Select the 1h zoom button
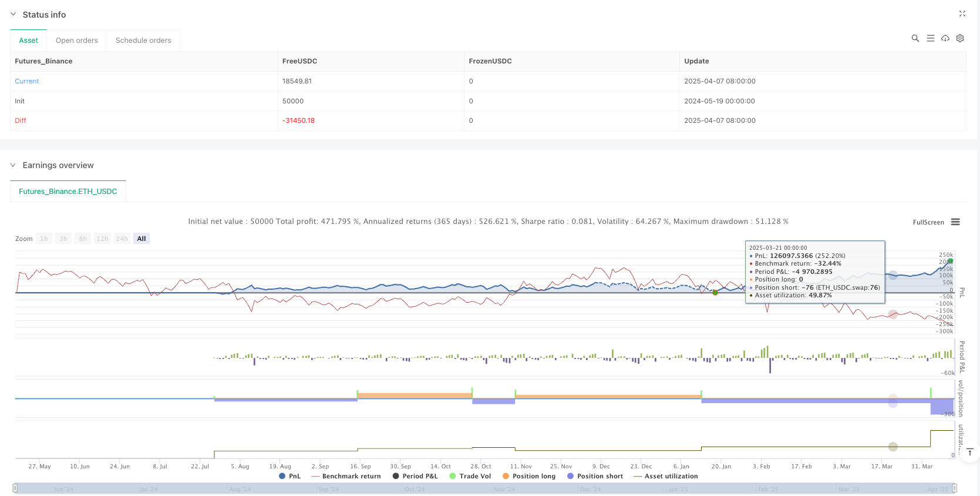The image size is (980, 496). coord(44,239)
